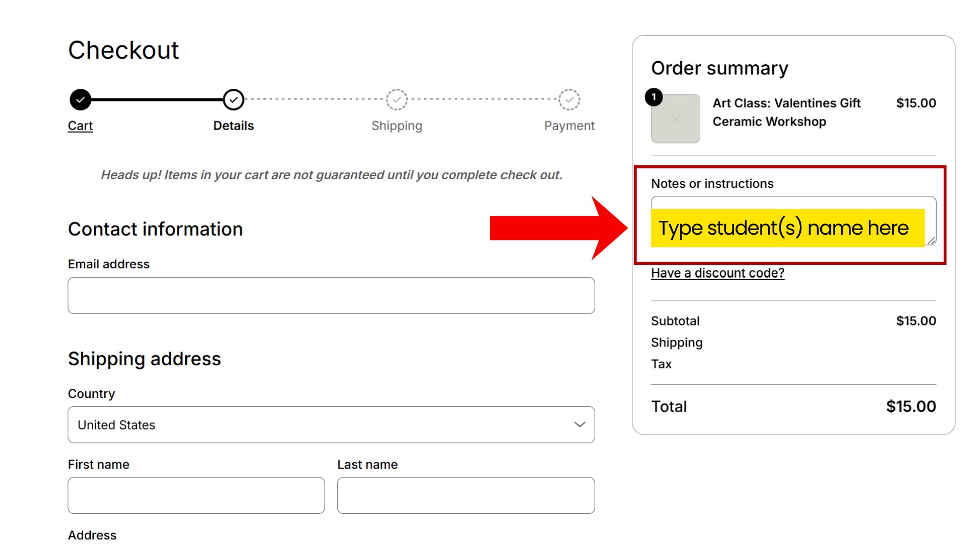
Task: Click the completed Cart step circle icon
Action: tap(80, 99)
